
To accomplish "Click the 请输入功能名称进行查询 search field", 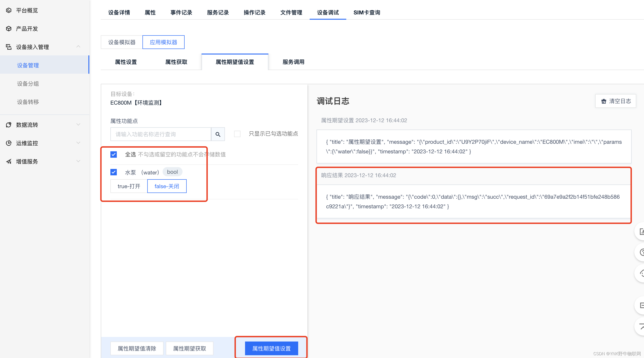I will click(x=161, y=134).
